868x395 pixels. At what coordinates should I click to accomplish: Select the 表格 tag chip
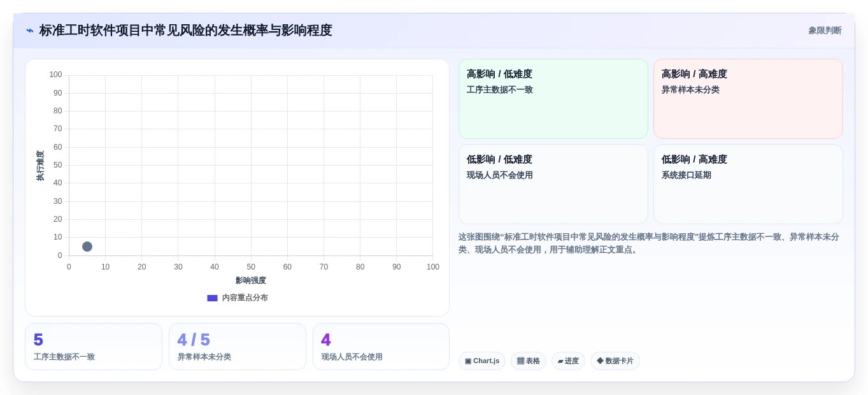tap(529, 361)
